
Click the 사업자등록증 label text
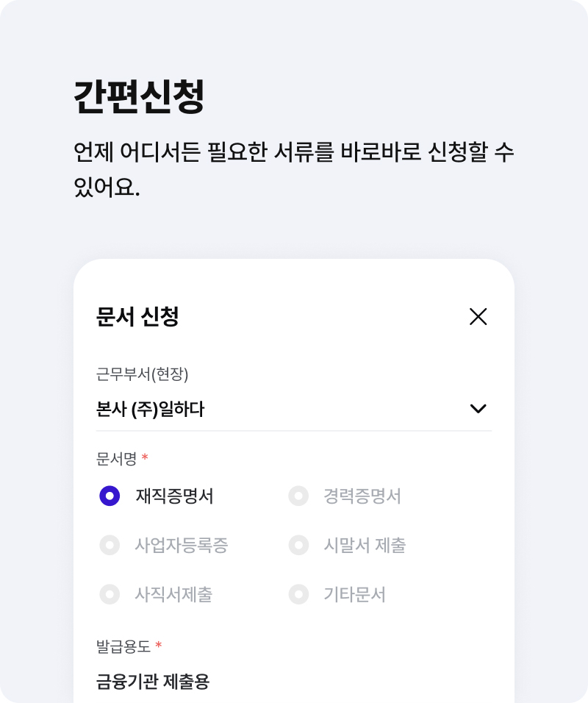click(182, 545)
